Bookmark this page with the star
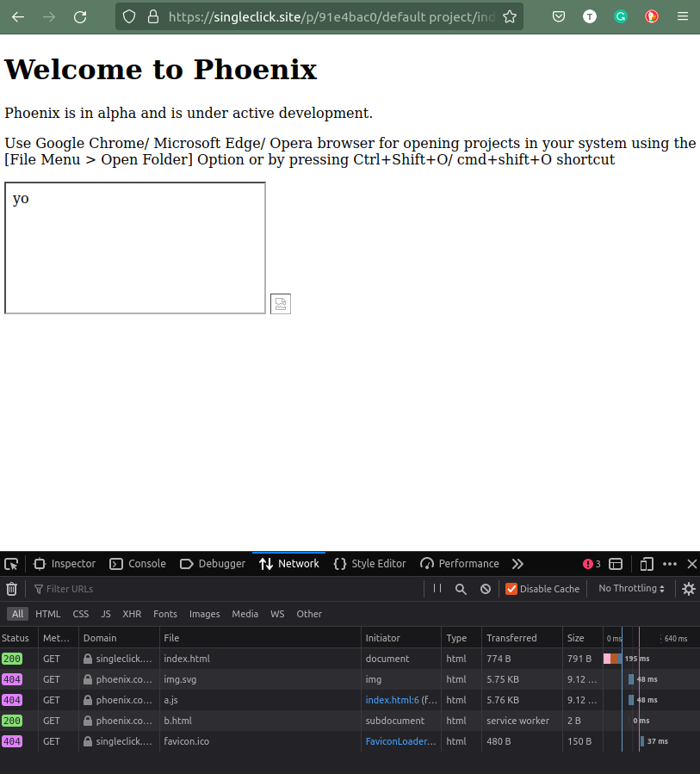Screen dimensions: 700x774 point(510,16)
